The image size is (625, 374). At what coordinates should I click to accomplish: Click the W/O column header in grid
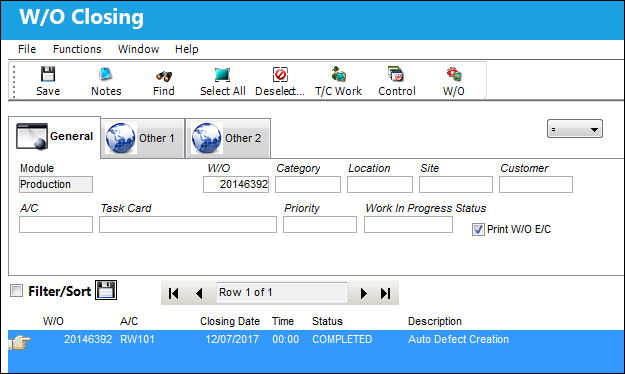click(x=53, y=321)
